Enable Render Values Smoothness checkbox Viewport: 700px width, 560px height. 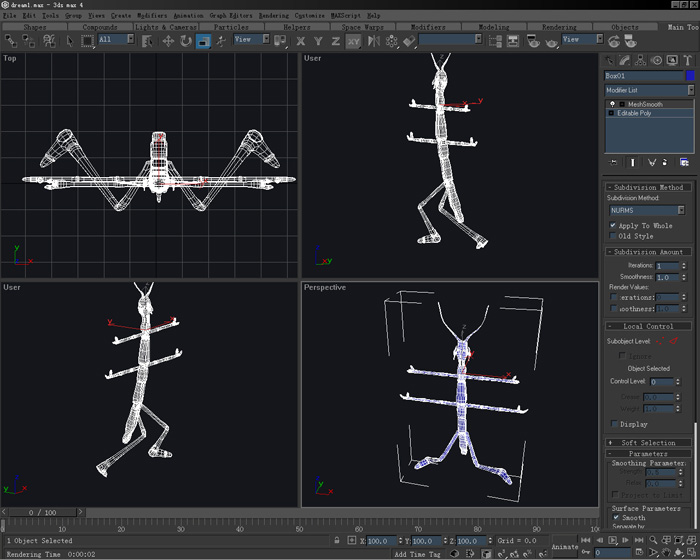click(614, 309)
